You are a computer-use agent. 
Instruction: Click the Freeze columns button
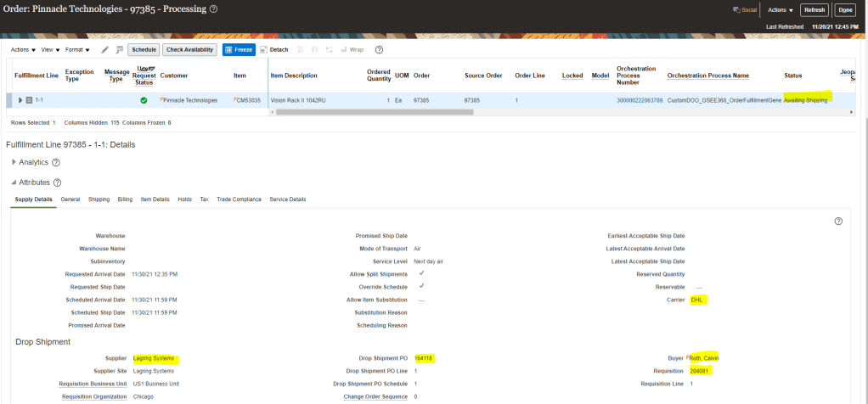coord(239,50)
